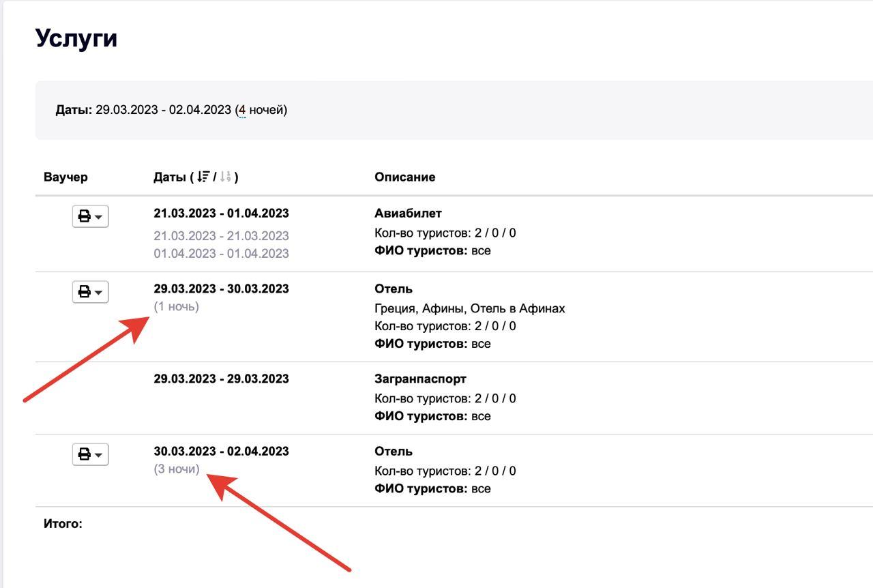Click the Отель title above Греция, Афины
This screenshot has width=873, height=588.
coord(394,289)
